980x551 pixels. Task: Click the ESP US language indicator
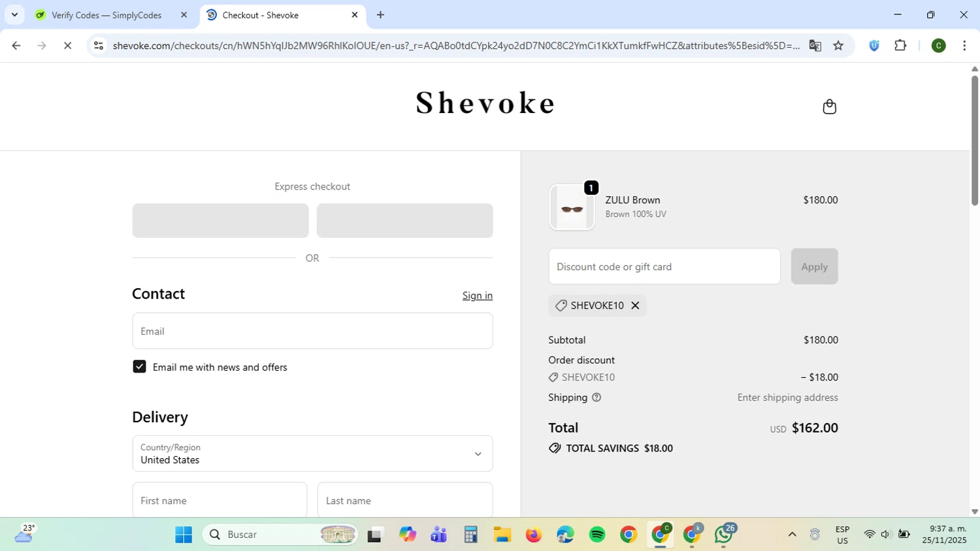point(842,535)
